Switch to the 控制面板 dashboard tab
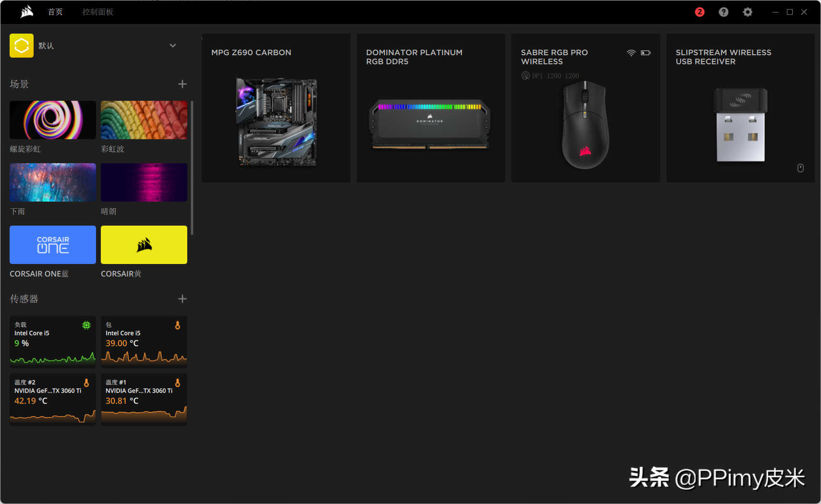The height and width of the screenshot is (504, 821). (97, 12)
